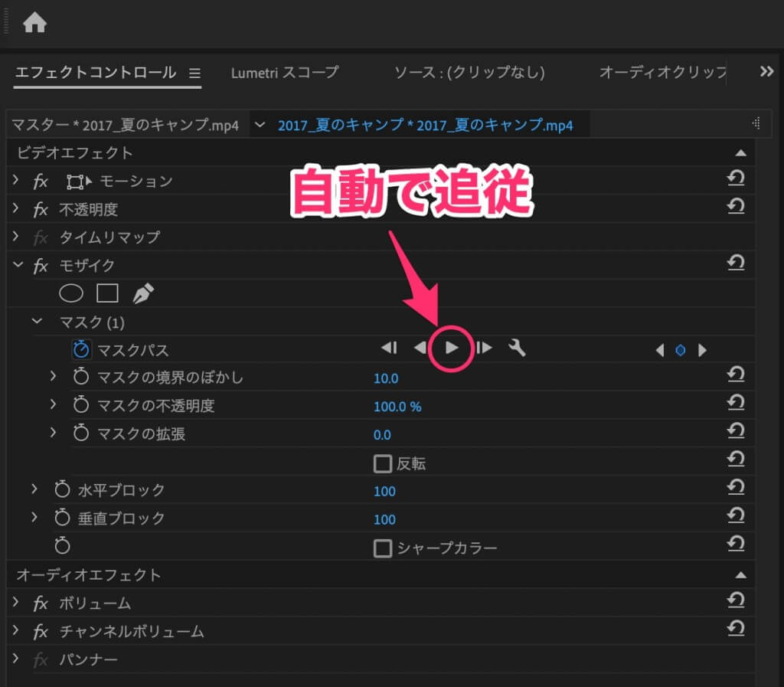The image size is (784, 687).
Task: Switch to the Lumetri スコープ tab
Action: point(284,73)
